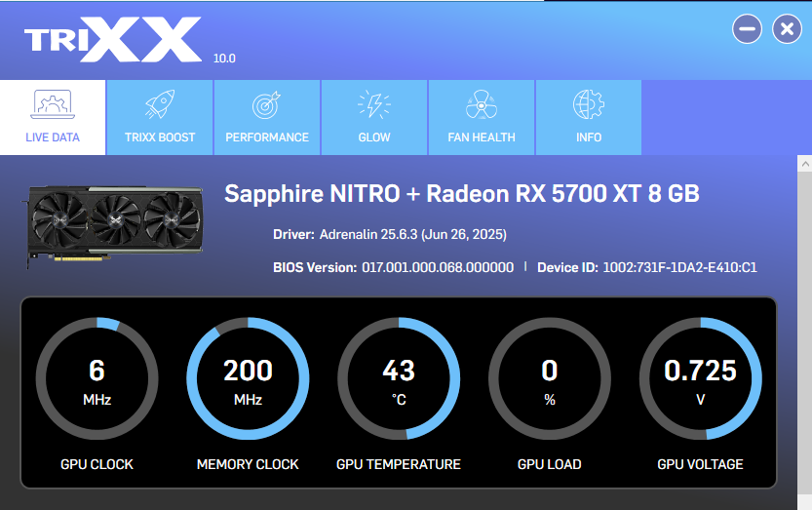Select the FAN HEALTH tab

click(482, 118)
